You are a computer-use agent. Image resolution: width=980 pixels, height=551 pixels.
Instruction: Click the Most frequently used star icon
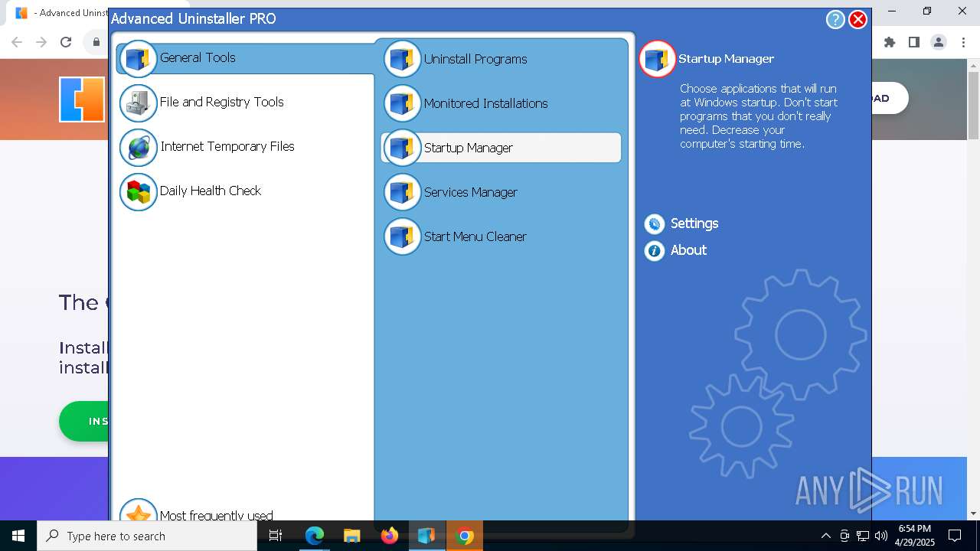139,511
